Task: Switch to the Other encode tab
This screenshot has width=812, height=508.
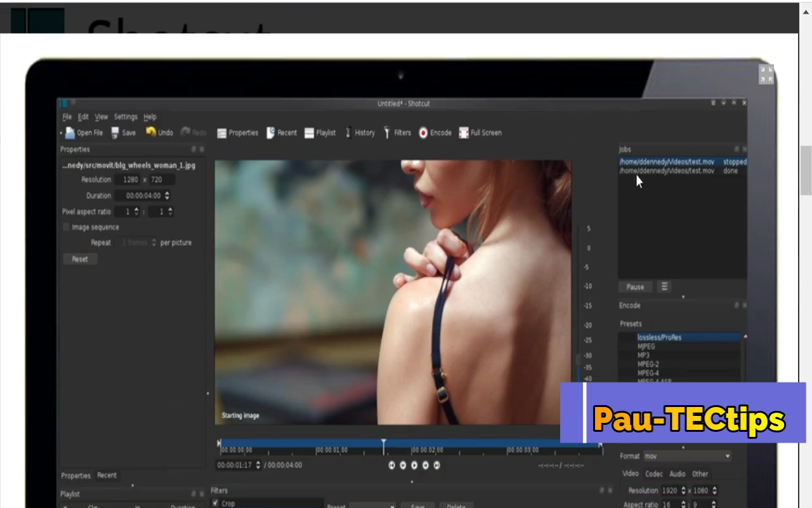Action: (x=700, y=474)
